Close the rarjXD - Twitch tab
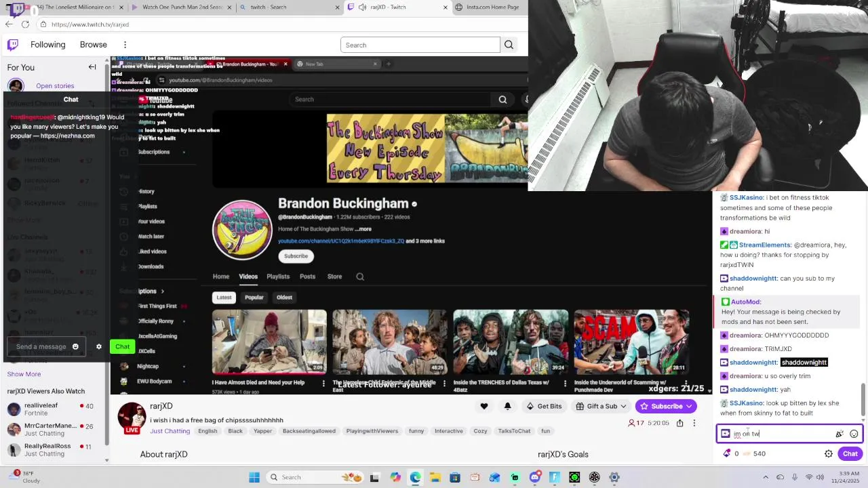Image resolution: width=868 pixels, height=488 pixels. 446,7
